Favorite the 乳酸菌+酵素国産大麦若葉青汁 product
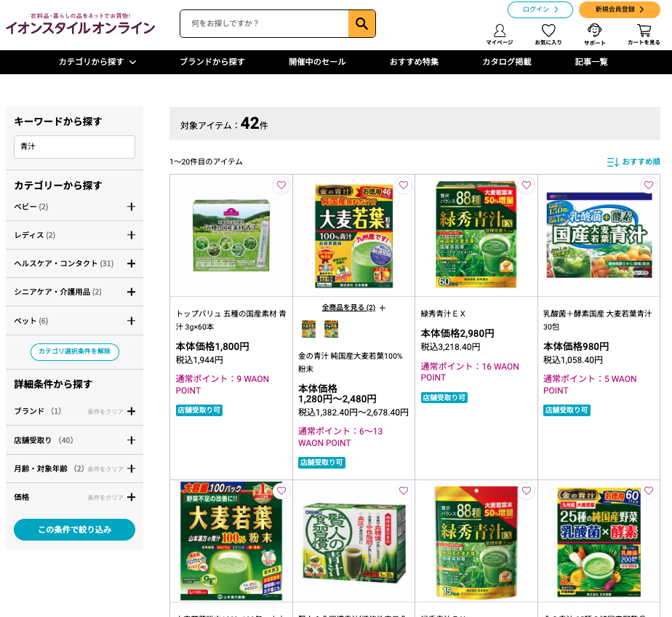The image size is (672, 617). [649, 186]
